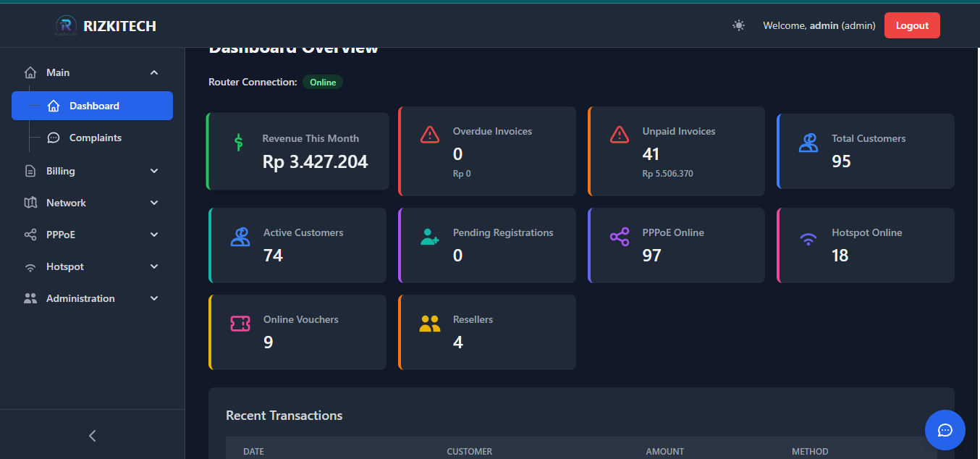Click the Administration people icon in sidebar
Image resolution: width=980 pixels, height=459 pixels.
pyautogui.click(x=30, y=298)
